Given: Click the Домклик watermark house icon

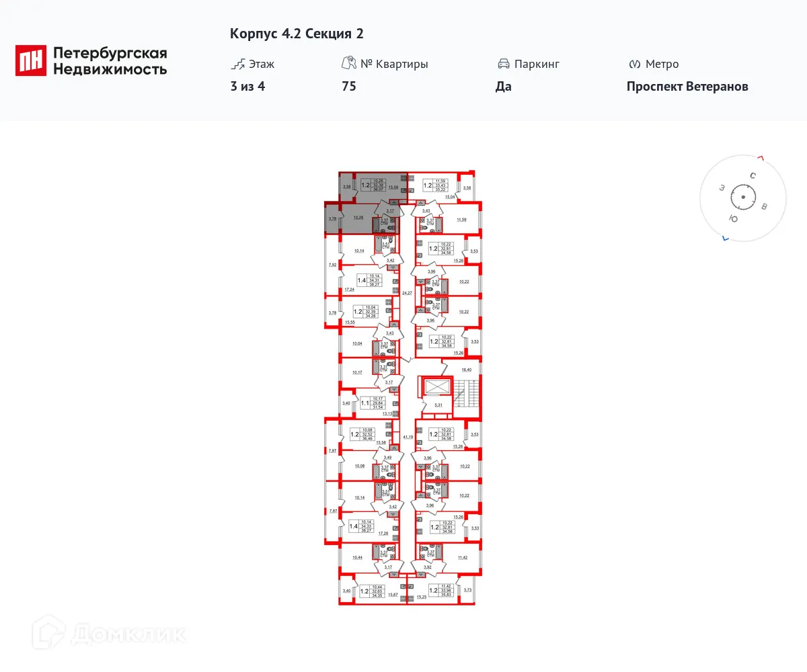Looking at the screenshot, I should 49,634.
